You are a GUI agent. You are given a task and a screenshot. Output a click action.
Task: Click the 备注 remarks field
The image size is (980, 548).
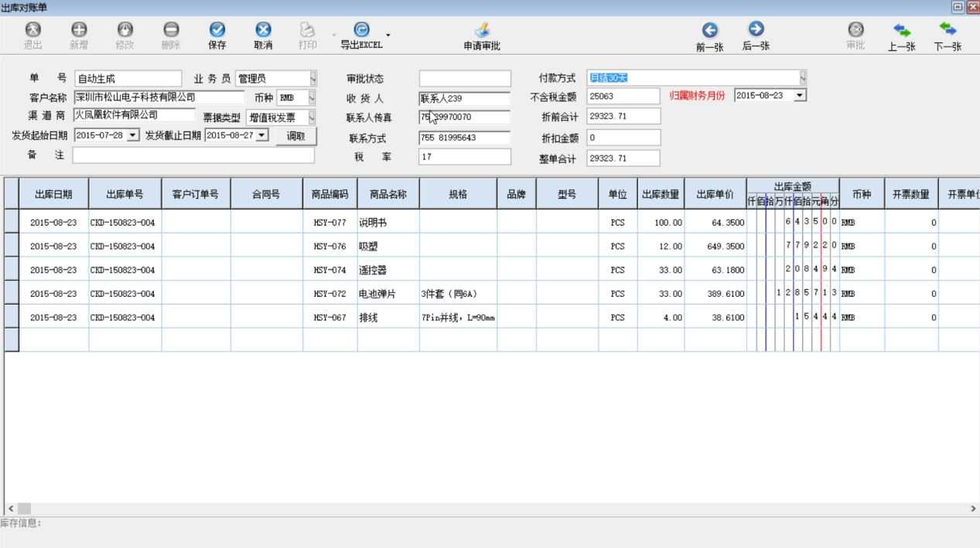tap(193, 155)
